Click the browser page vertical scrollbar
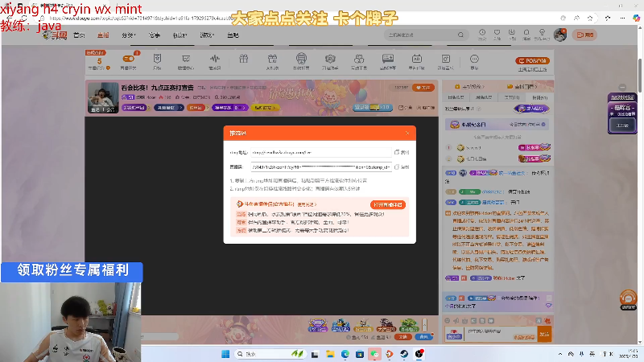The height and width of the screenshot is (362, 644). (x=640, y=75)
